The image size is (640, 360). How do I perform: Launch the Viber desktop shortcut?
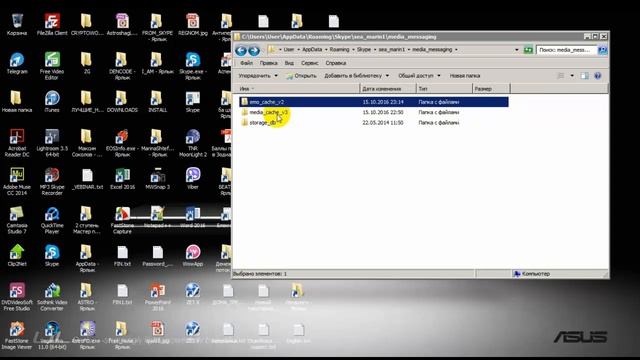point(193,179)
